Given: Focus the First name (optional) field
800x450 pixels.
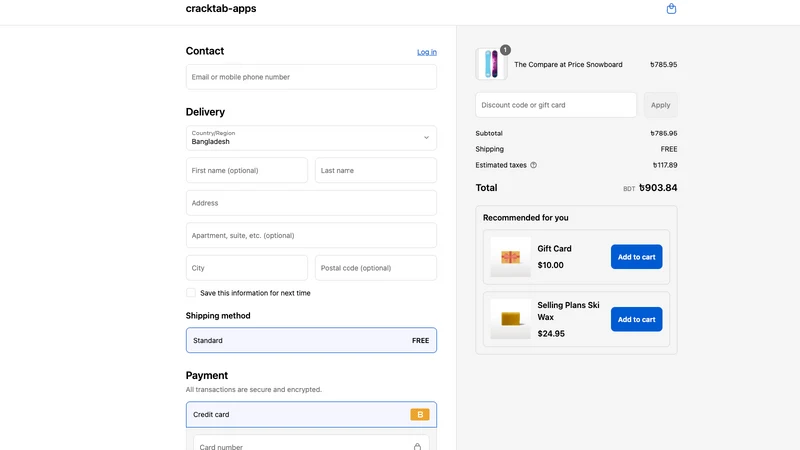Looking at the screenshot, I should 247,170.
